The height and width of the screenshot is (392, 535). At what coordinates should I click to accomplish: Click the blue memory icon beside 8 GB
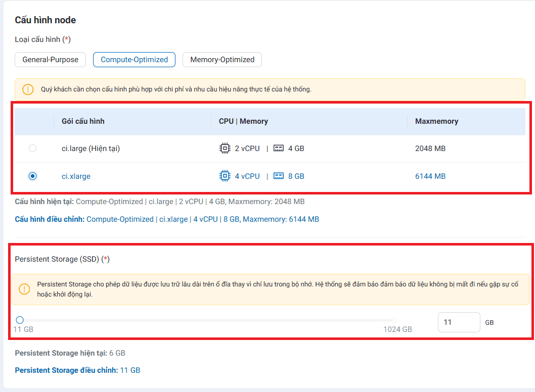[279, 176]
